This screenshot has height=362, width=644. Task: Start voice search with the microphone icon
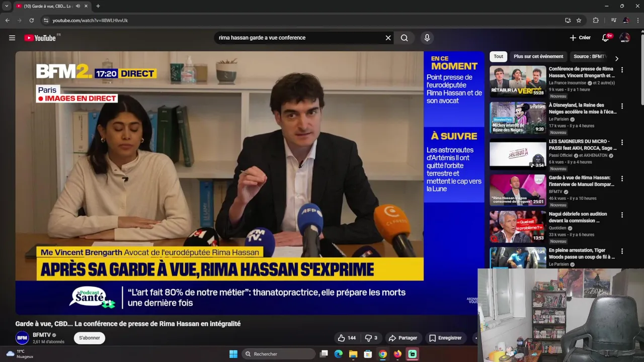(x=427, y=38)
